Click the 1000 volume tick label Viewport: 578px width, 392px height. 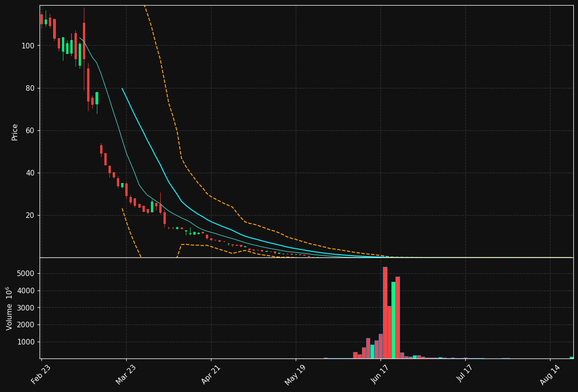click(x=27, y=342)
